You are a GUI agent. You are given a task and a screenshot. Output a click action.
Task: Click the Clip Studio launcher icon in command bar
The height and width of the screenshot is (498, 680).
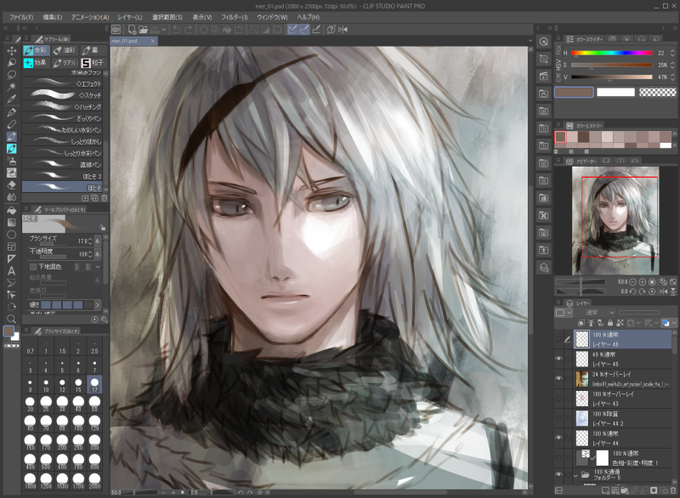[x=116, y=29]
